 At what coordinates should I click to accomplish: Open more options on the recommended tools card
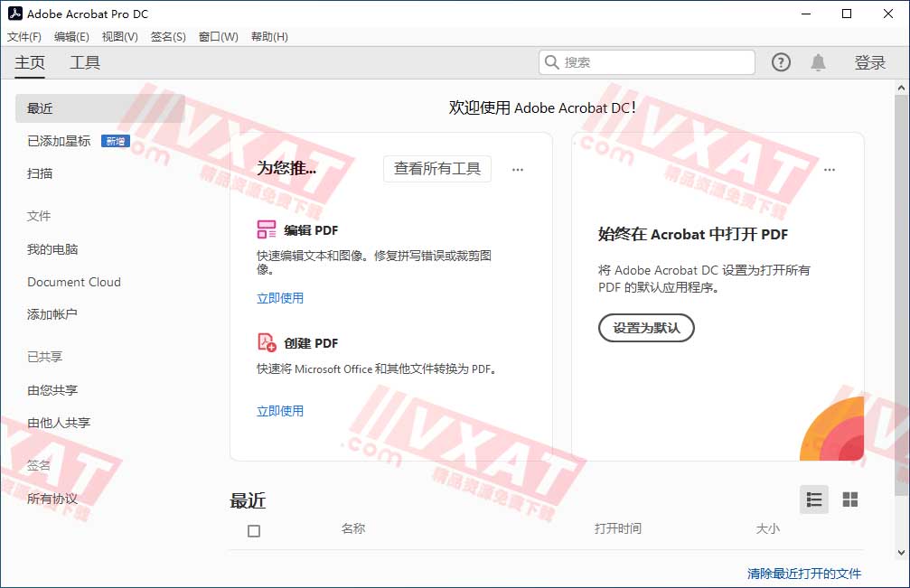click(518, 169)
